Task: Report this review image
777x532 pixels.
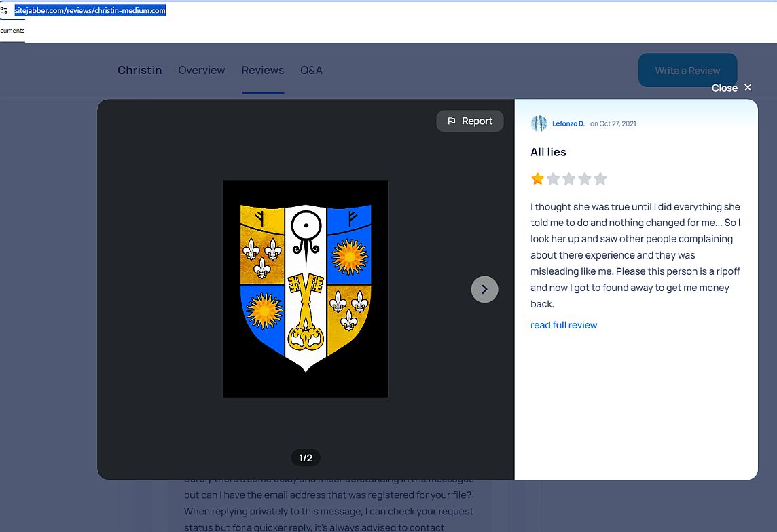Action: coord(470,121)
